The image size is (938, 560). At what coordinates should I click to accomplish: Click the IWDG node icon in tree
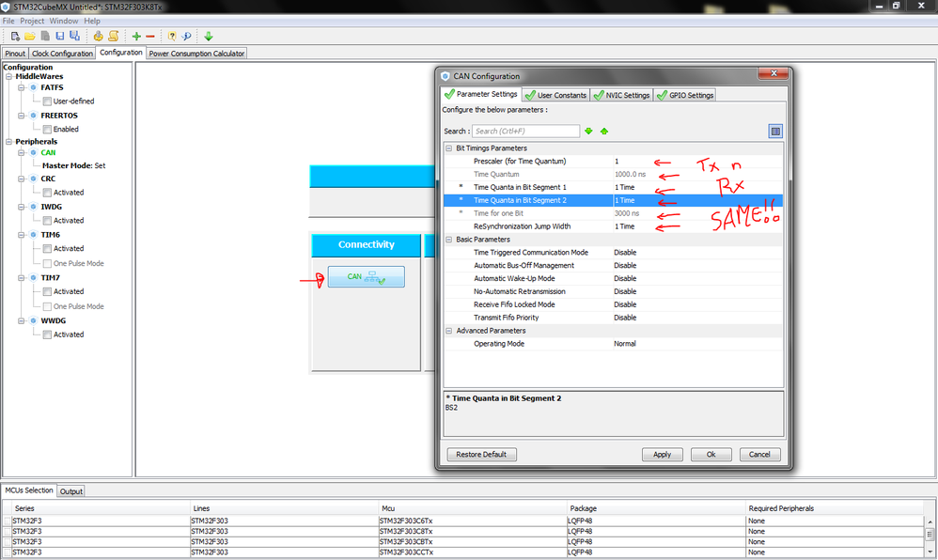tap(34, 207)
